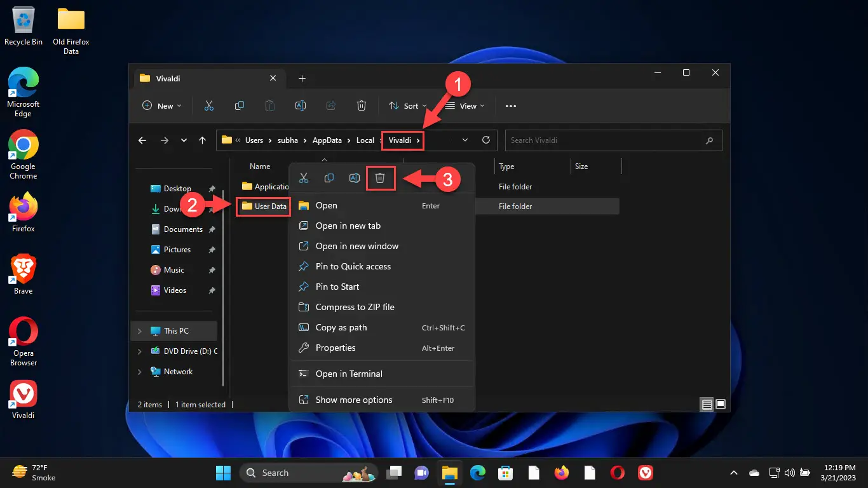Select Microsoft Edge desktop shortcut
The image size is (868, 488).
click(24, 93)
